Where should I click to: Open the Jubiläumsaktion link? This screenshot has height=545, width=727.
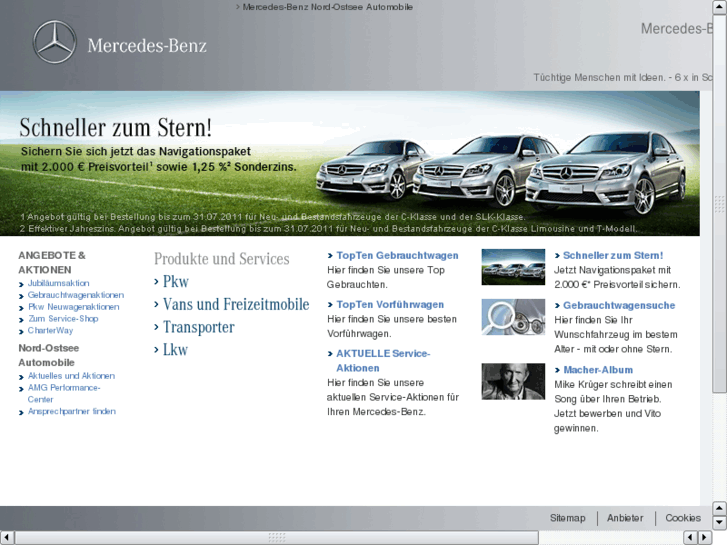[58, 283]
